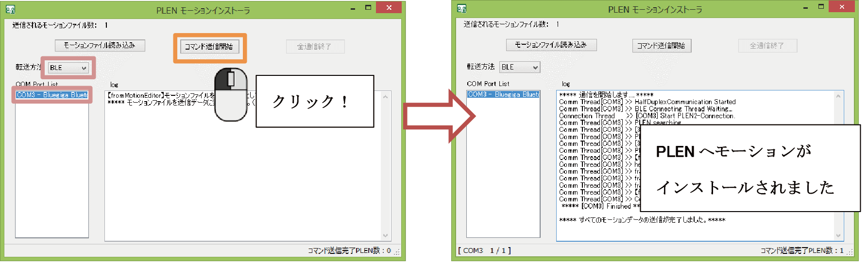Click 全通信終了 button in left window
The width and height of the screenshot is (868, 268).
[315, 47]
